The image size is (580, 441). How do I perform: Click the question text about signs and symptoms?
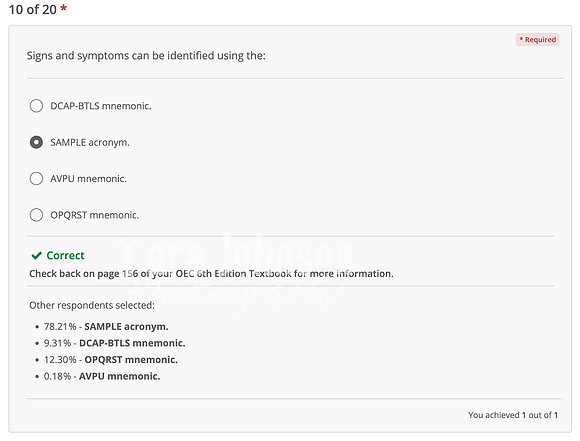point(146,56)
